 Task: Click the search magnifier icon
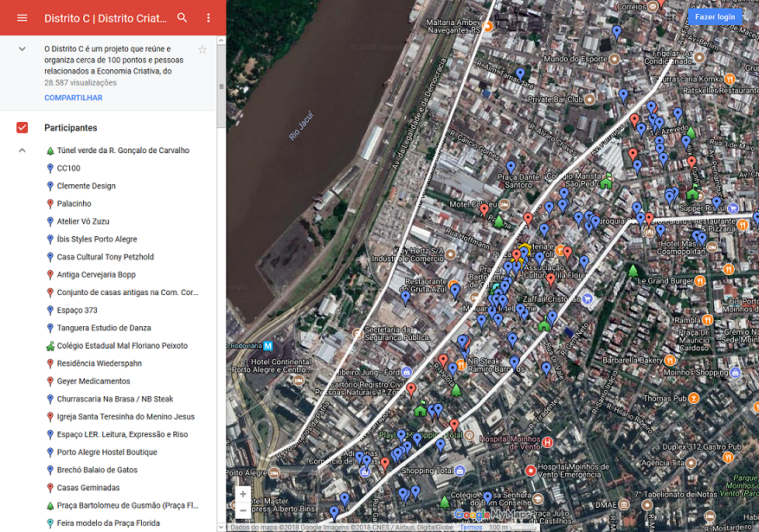(x=182, y=18)
